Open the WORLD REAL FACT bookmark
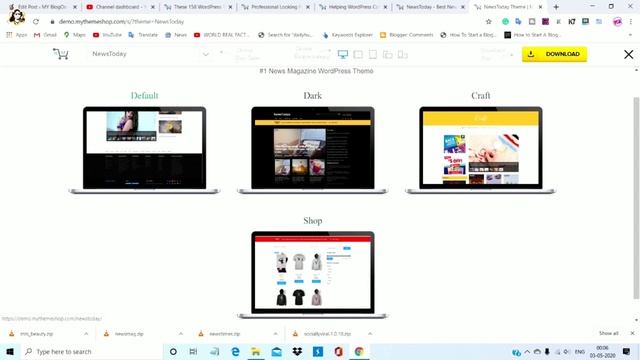The image size is (640, 360). pos(221,35)
